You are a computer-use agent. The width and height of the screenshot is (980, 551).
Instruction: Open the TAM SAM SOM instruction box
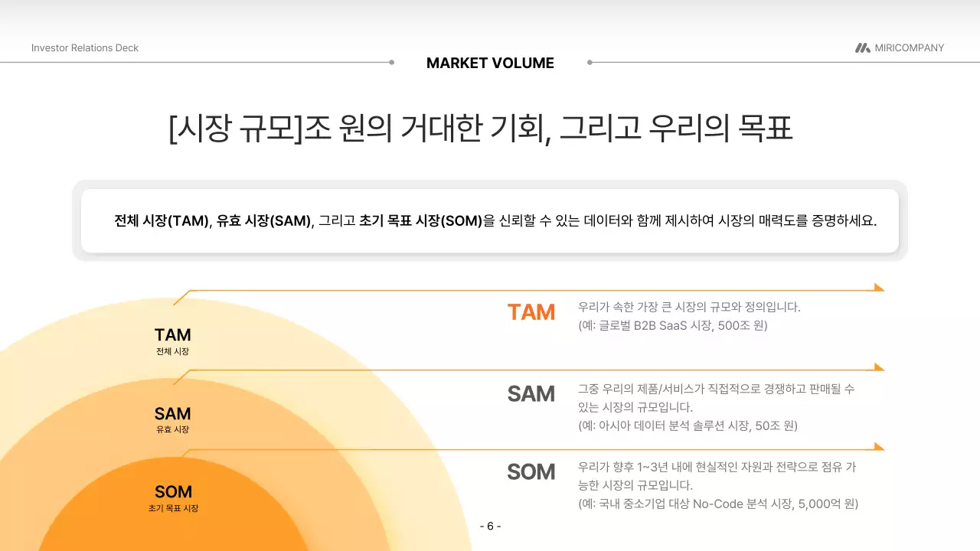[x=490, y=220]
